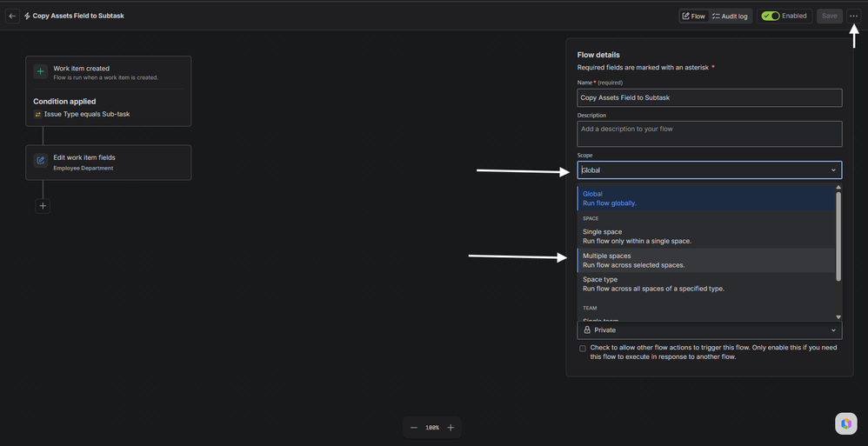Go back using the left arrow button
Image resolution: width=868 pixels, height=446 pixels.
click(x=13, y=16)
